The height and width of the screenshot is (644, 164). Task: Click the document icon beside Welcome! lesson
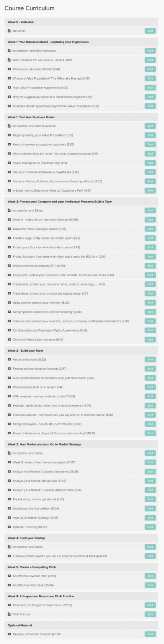pos(9,31)
